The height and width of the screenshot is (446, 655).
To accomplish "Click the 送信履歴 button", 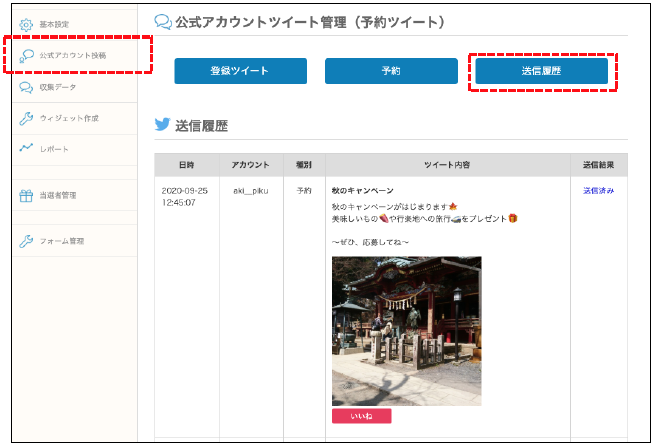I will (x=542, y=71).
